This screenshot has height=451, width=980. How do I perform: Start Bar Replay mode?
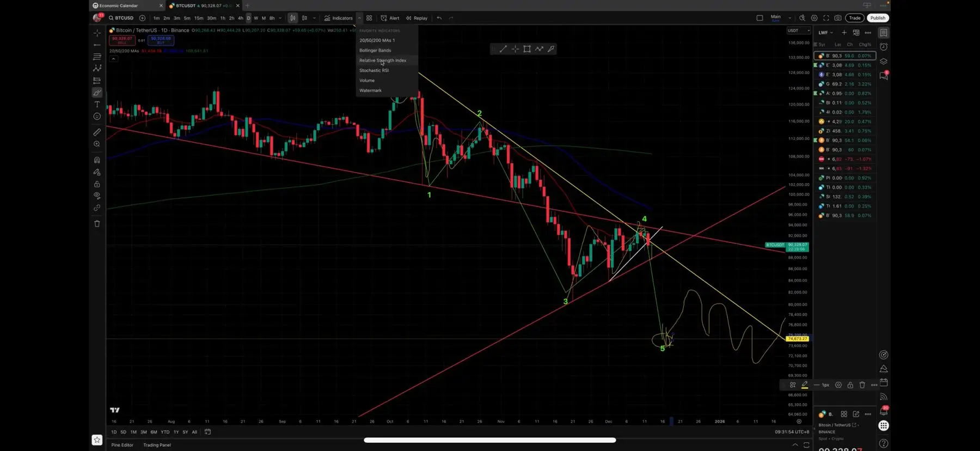point(416,18)
